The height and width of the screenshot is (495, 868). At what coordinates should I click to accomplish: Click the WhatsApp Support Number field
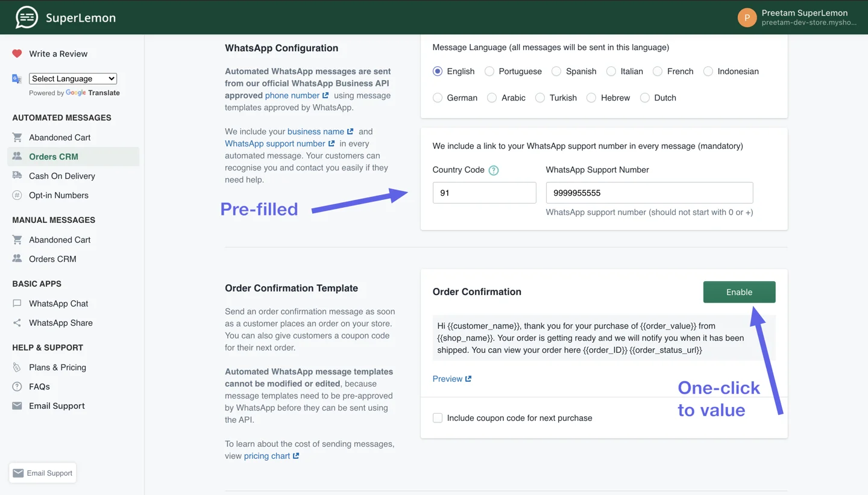649,193
